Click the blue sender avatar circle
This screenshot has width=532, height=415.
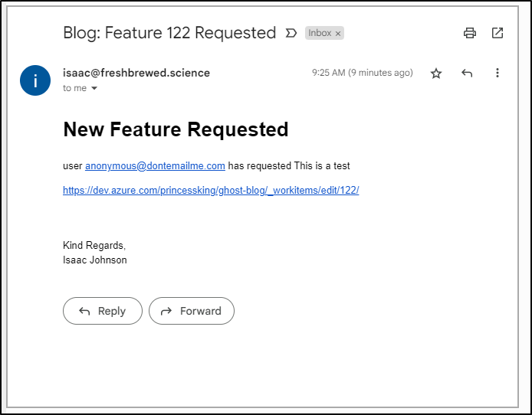[35, 80]
